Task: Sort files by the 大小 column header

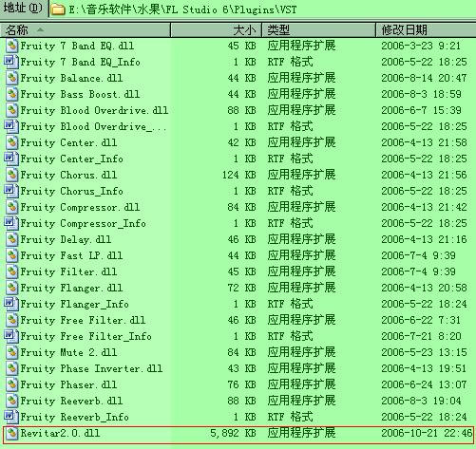Action: tap(217, 30)
